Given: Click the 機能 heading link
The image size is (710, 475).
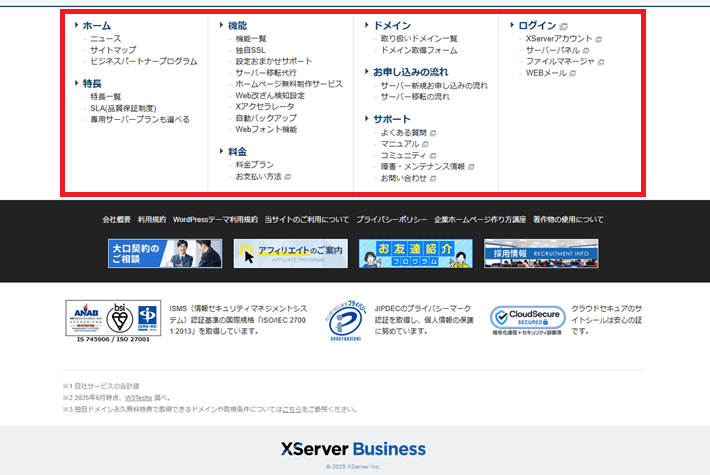Looking at the screenshot, I should pyautogui.click(x=237, y=26).
